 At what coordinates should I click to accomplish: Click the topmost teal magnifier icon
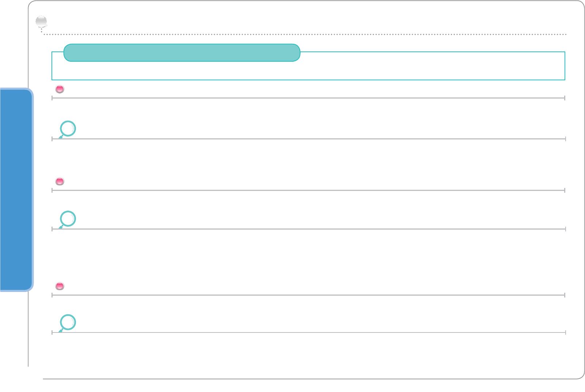pos(68,129)
